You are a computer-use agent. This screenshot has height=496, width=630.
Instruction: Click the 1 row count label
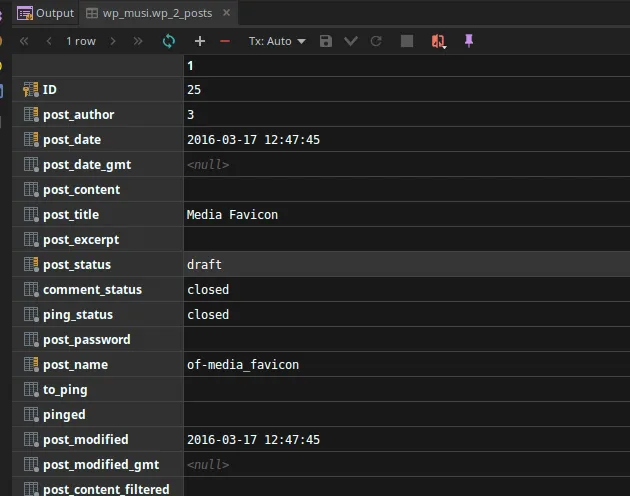click(81, 41)
